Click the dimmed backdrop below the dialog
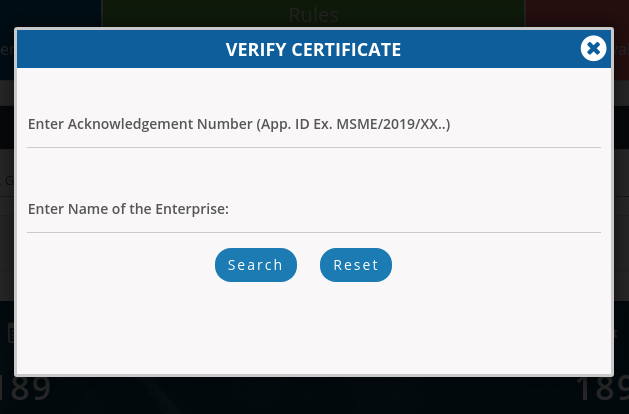This screenshot has height=414, width=629. coord(313,396)
